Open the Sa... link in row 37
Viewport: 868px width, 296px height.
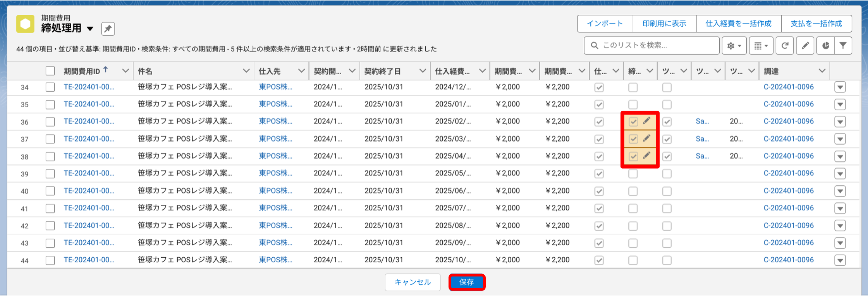[x=702, y=139]
